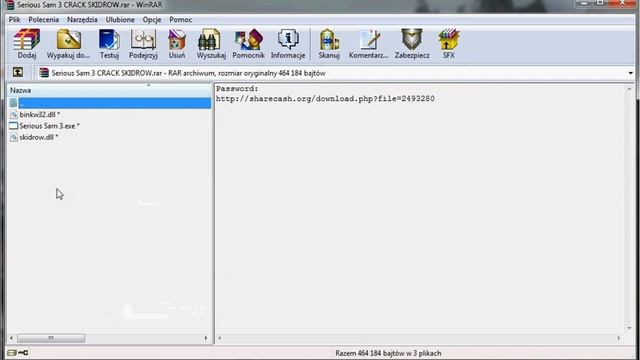Click the WinRAR icon in title bar
The width and height of the screenshot is (640, 360).
pos(9,5)
